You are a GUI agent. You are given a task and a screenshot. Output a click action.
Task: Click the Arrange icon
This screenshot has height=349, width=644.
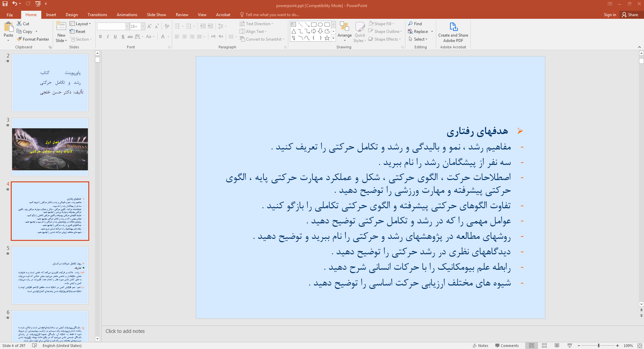(344, 27)
